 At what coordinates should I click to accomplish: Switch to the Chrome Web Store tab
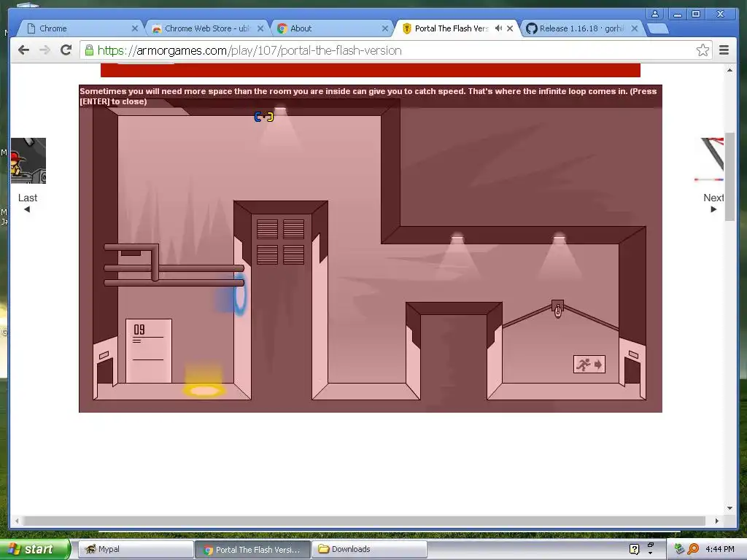click(x=208, y=28)
